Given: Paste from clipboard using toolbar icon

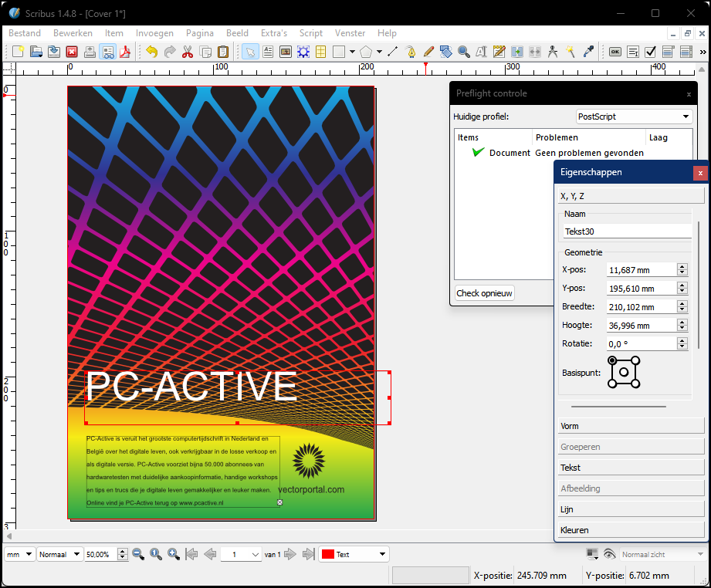Looking at the screenshot, I should 223,52.
